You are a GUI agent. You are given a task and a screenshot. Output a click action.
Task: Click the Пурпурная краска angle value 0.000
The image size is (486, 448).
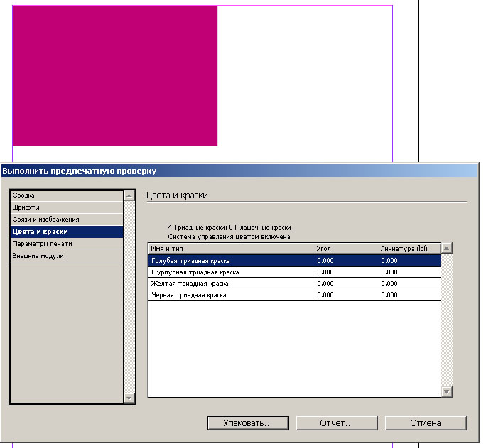click(x=325, y=272)
